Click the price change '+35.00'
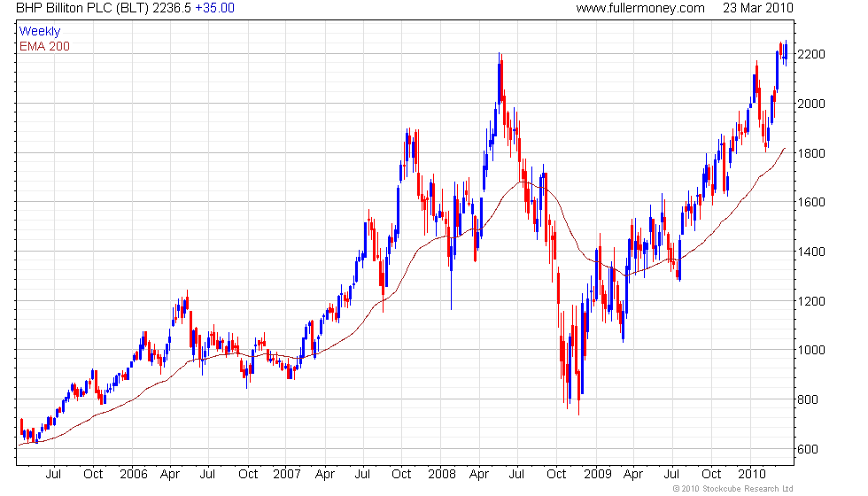The image size is (868, 496). [214, 8]
